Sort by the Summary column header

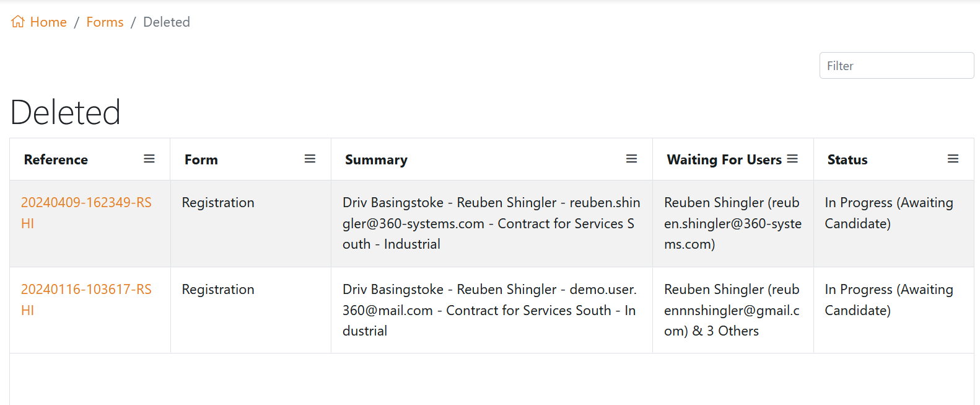[376, 160]
